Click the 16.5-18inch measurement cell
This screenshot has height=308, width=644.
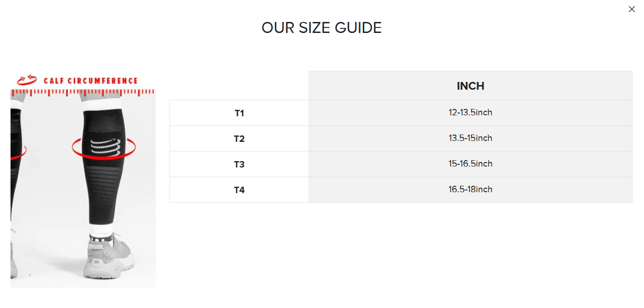(x=470, y=189)
